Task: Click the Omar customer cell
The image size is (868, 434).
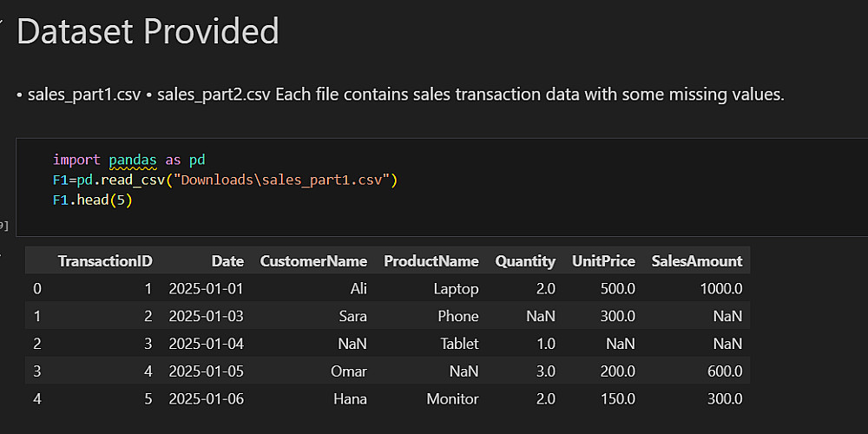Action: click(x=349, y=372)
